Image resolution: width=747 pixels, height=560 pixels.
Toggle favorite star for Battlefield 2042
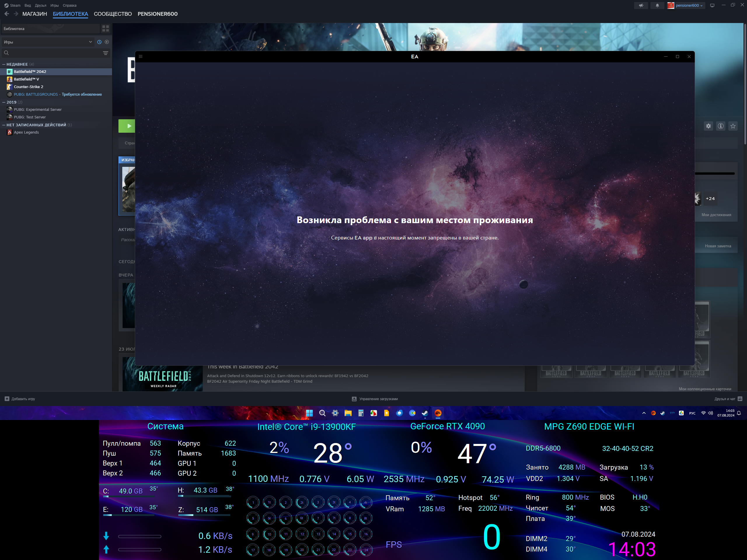[x=733, y=126]
